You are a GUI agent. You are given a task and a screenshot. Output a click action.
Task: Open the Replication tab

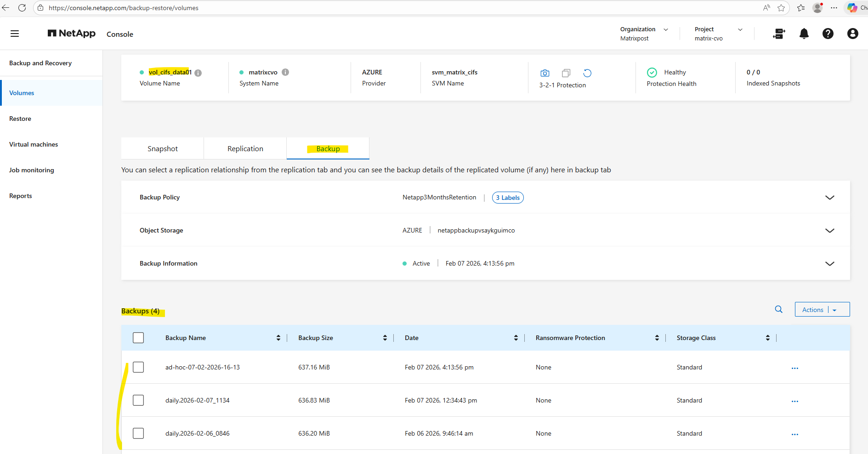(x=245, y=148)
